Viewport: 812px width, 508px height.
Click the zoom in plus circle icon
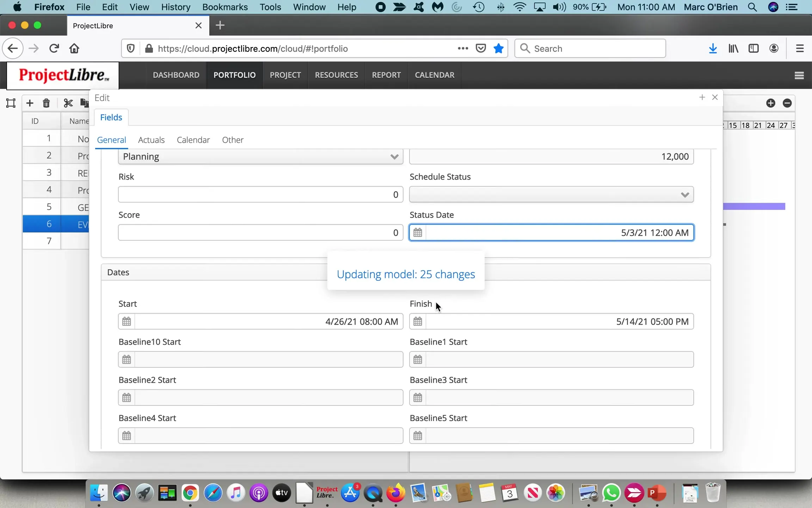click(770, 103)
